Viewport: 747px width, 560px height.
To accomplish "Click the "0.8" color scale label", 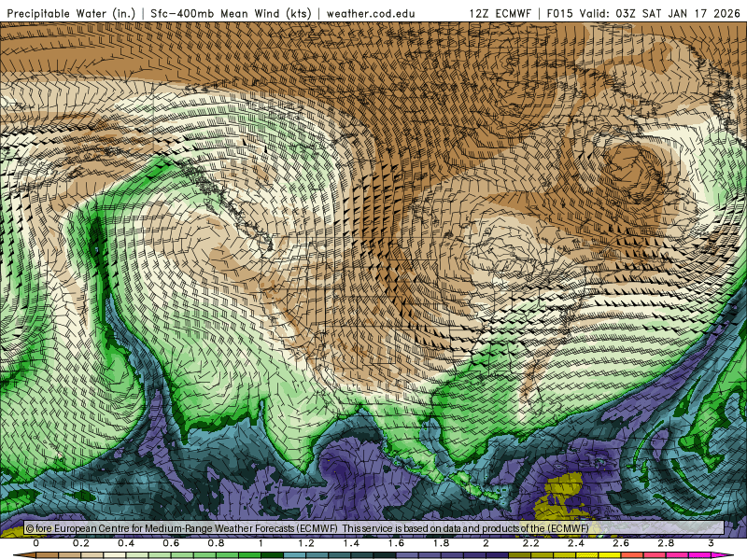I will tap(217, 543).
